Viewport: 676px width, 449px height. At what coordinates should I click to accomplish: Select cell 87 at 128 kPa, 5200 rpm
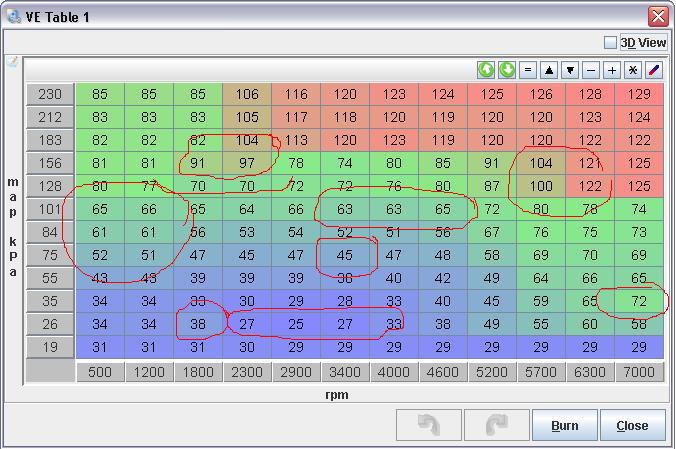492,186
